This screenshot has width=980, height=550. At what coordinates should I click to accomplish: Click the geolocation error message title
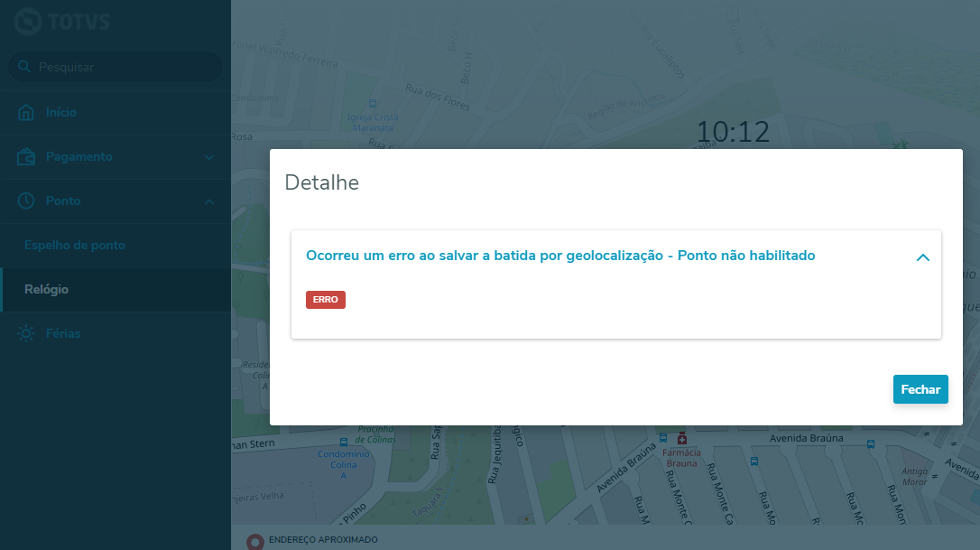coord(560,256)
